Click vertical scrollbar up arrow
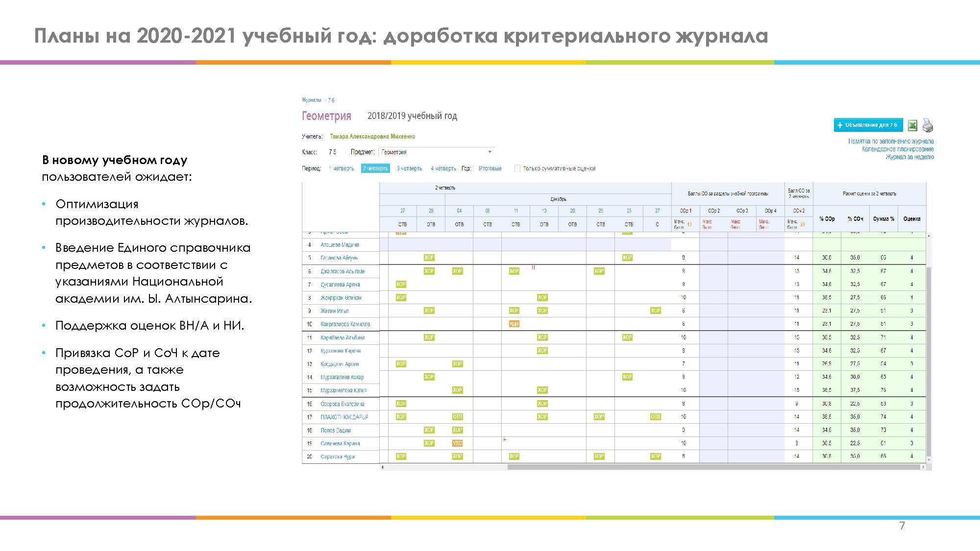Viewport: 980px width, 551px height. click(929, 236)
